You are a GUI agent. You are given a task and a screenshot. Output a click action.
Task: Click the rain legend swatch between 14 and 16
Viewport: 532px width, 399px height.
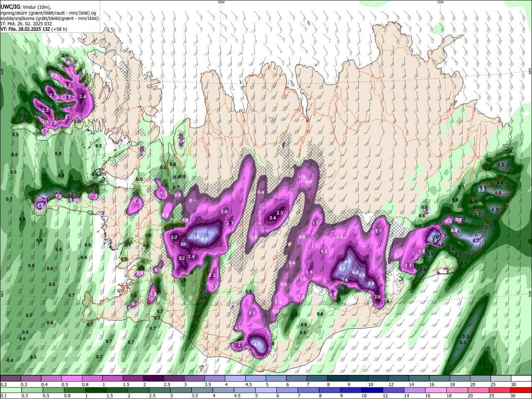pyautogui.click(x=414, y=390)
